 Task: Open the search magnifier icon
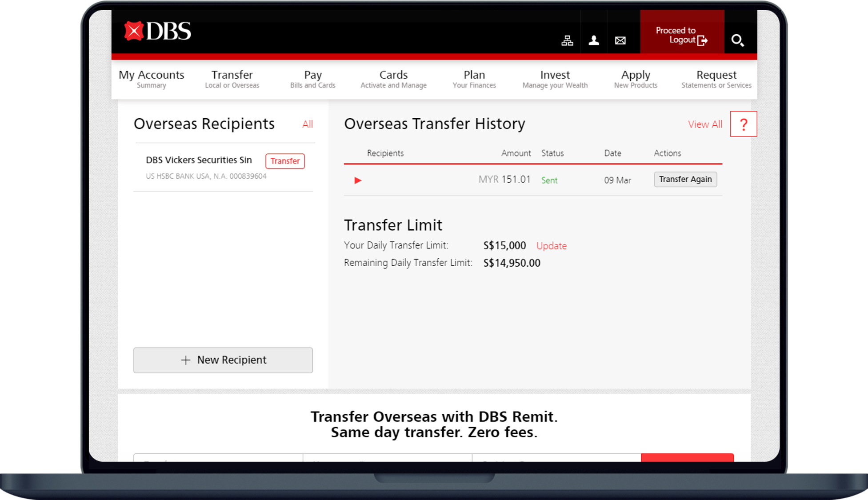point(738,40)
